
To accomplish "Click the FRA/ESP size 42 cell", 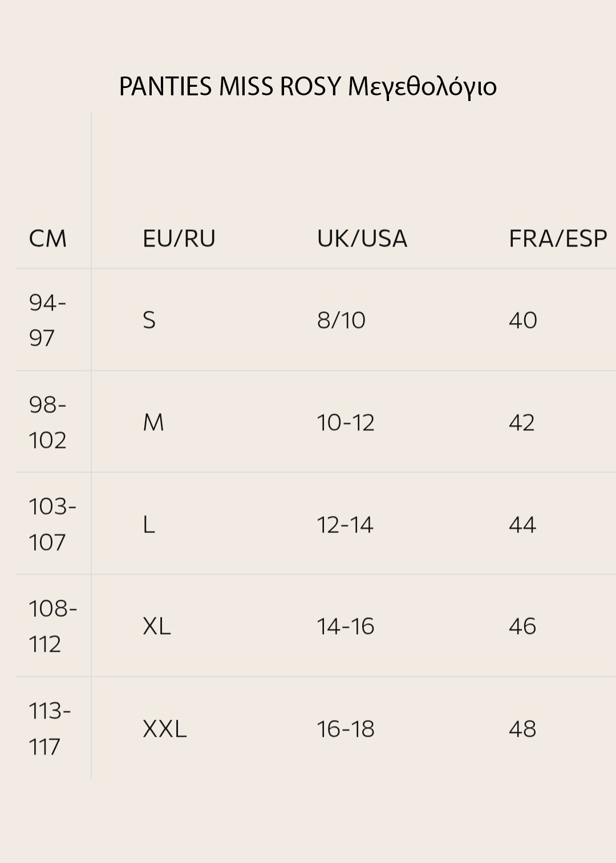I will click(522, 422).
